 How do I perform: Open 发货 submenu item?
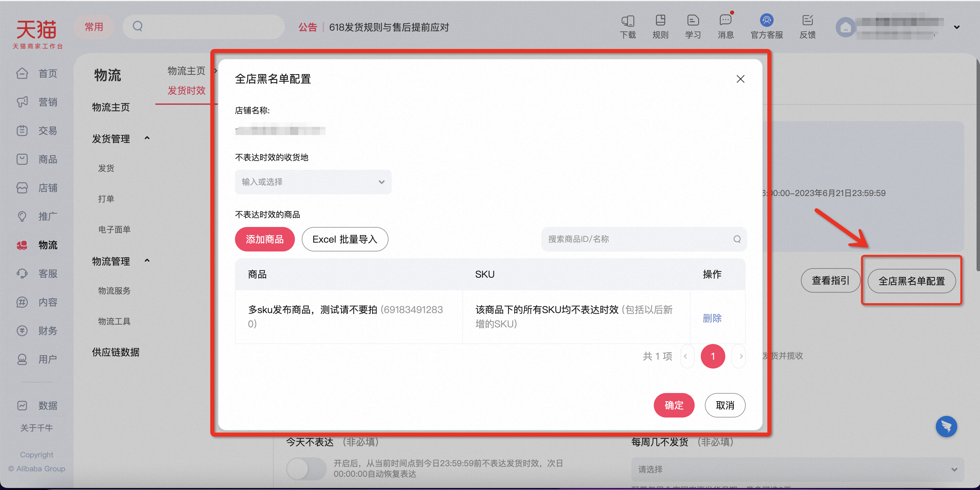[x=106, y=168]
